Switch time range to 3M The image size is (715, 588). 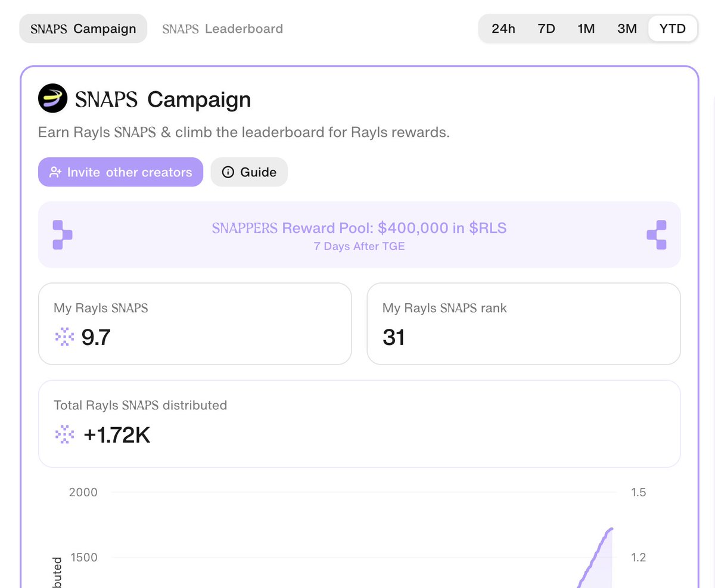click(x=627, y=29)
